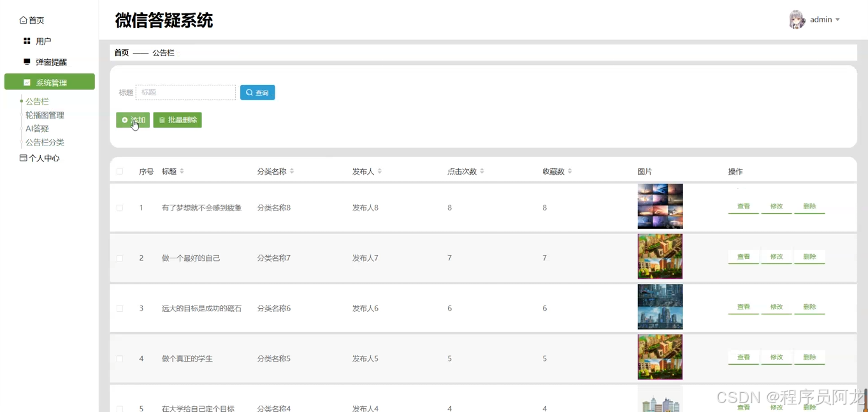Click 删除 for row 有了梦想就不会感到疲惫
The width and height of the screenshot is (868, 412).
point(809,207)
